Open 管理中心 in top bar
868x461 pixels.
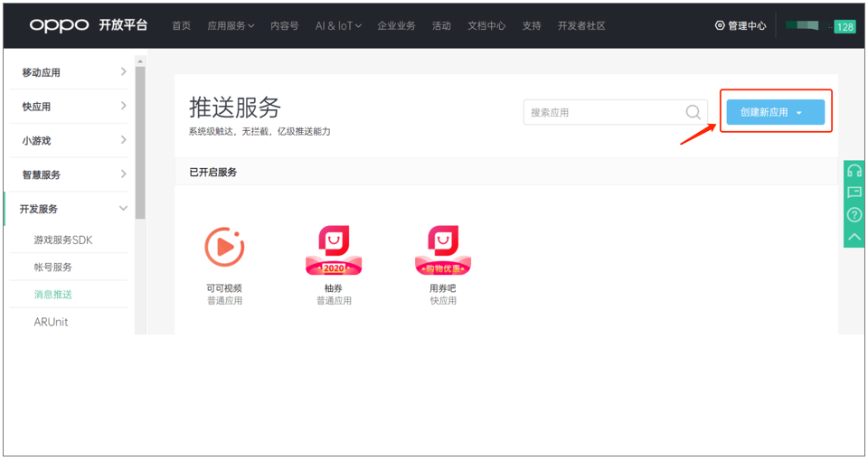741,26
